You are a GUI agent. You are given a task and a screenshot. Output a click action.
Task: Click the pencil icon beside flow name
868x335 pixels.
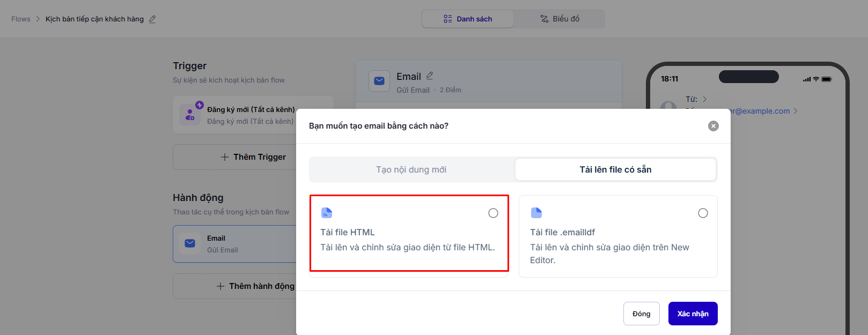point(152,19)
